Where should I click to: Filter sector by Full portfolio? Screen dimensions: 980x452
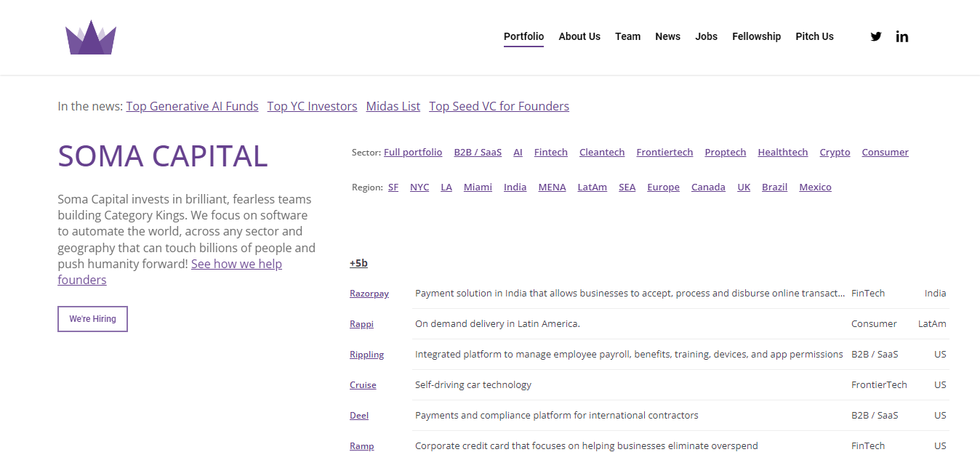[413, 153]
